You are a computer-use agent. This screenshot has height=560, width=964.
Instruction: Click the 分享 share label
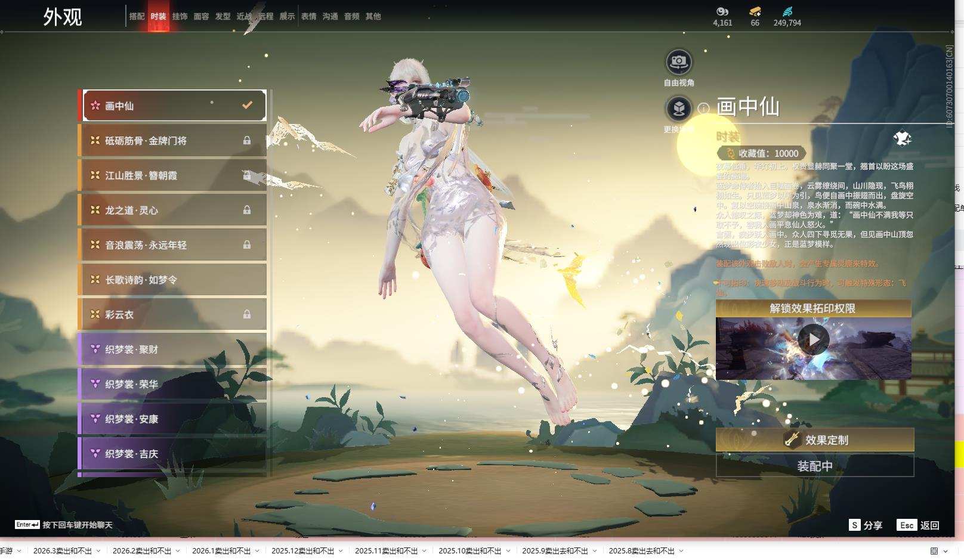coord(873,525)
